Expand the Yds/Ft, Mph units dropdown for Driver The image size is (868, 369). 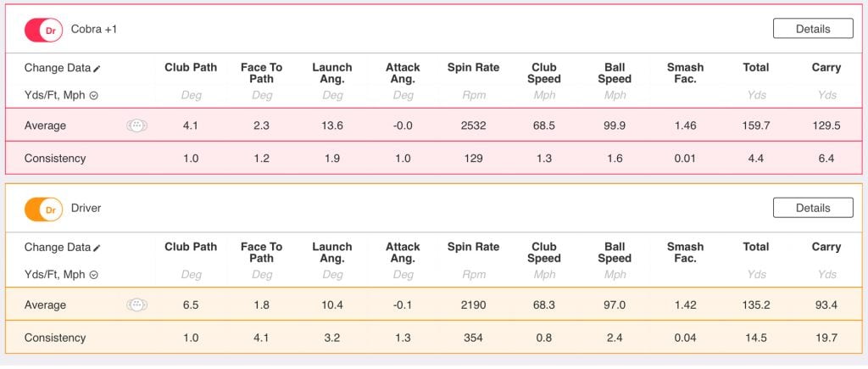93,275
